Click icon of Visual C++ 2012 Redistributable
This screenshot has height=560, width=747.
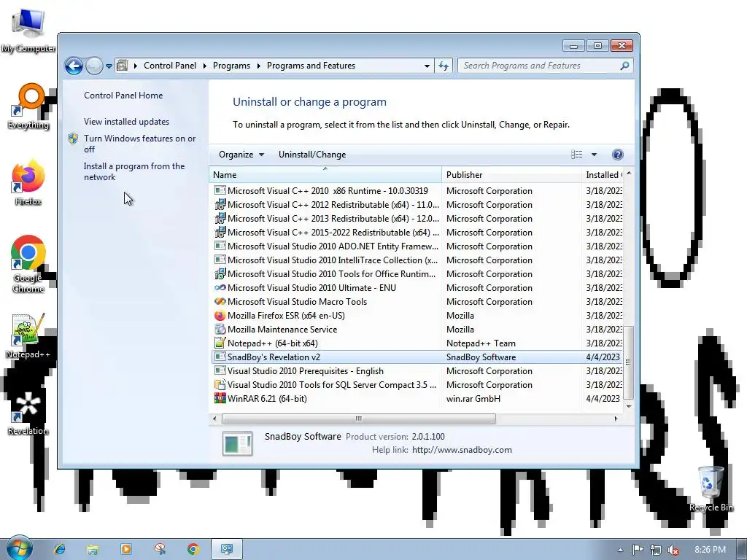coord(220,204)
